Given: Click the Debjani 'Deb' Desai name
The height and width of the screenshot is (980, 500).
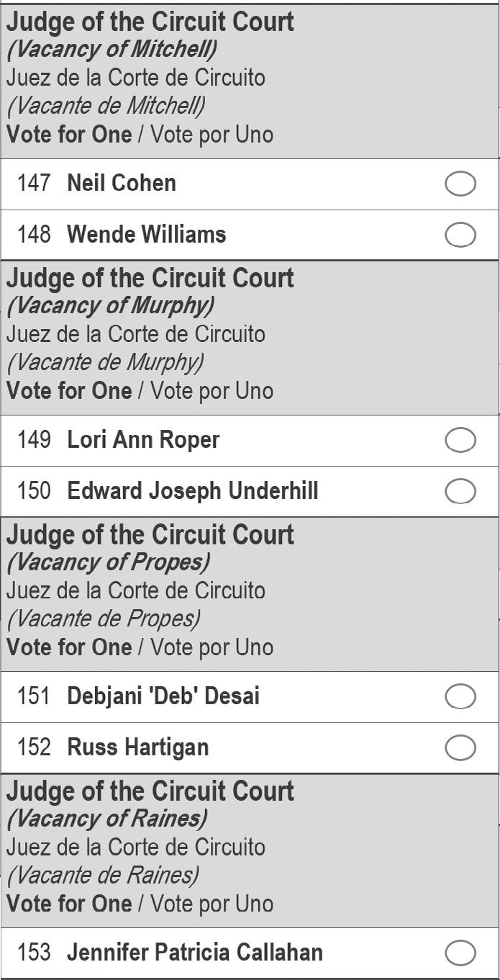Looking at the screenshot, I should 163,696.
